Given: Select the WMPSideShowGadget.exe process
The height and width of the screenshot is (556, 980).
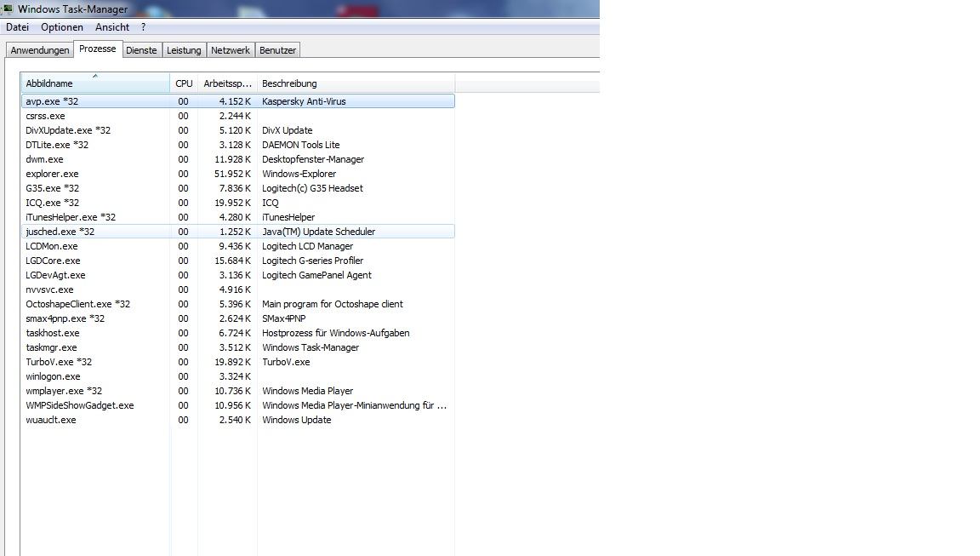Looking at the screenshot, I should tap(237, 405).
